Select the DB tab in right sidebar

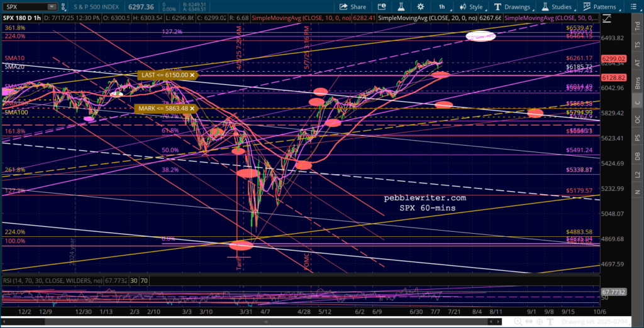(x=638, y=156)
